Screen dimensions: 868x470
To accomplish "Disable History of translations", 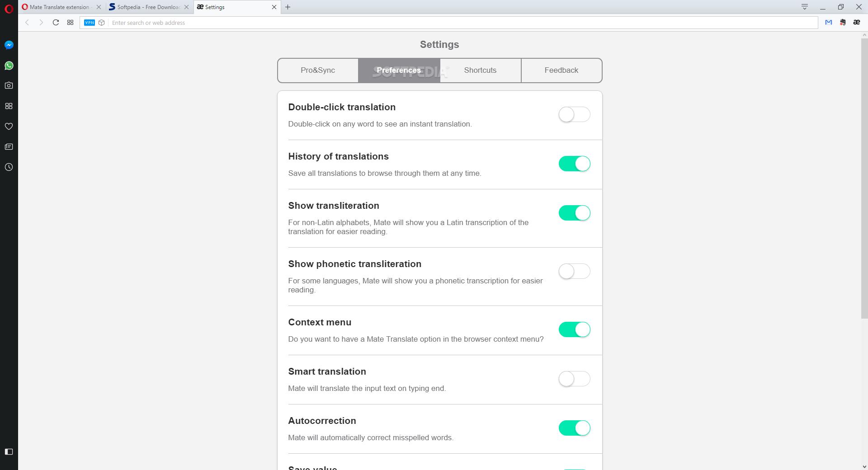I will click(x=574, y=164).
